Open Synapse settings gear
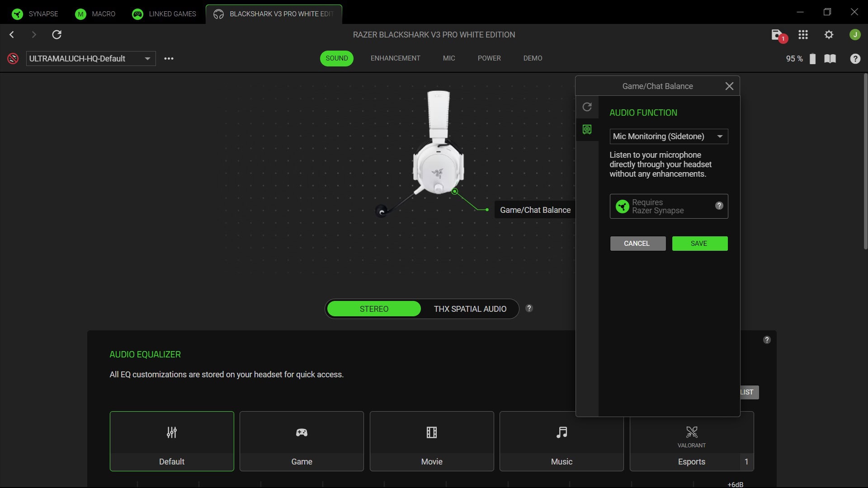This screenshot has width=868, height=488. pyautogui.click(x=829, y=35)
